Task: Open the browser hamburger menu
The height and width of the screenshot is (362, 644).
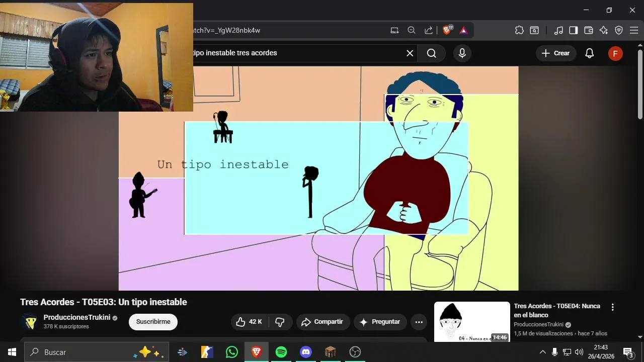Action: pyautogui.click(x=633, y=30)
